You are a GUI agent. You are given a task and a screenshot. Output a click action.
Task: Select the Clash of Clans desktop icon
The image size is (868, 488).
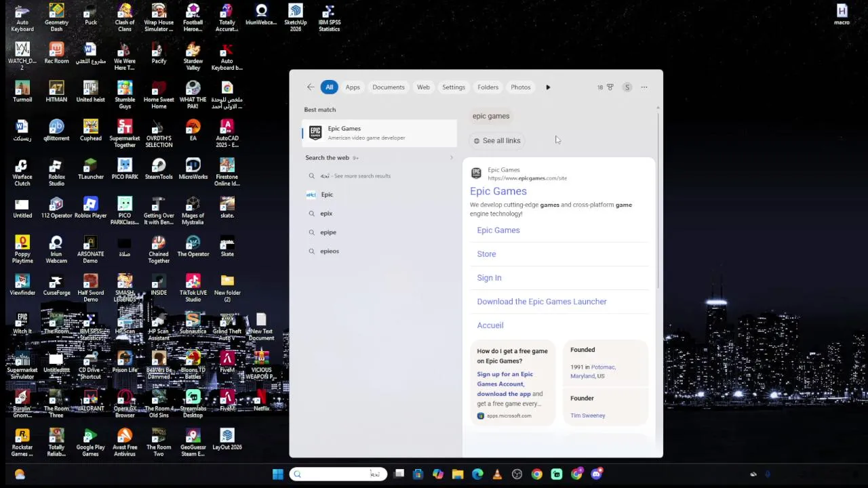click(125, 18)
